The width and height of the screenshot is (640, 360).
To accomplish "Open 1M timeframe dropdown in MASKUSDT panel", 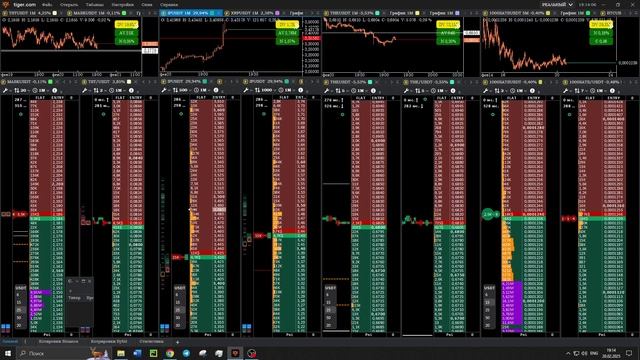I will tap(40, 90).
